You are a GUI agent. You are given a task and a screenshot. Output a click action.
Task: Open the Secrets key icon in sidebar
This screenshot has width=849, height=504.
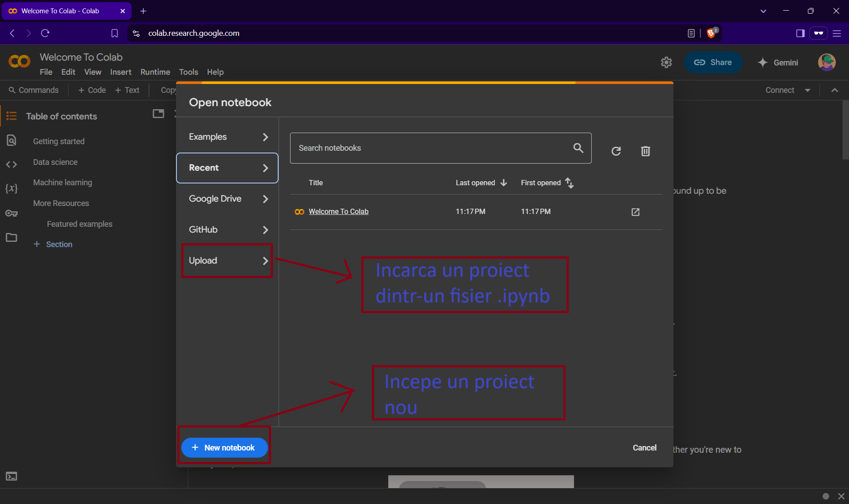[x=11, y=214]
